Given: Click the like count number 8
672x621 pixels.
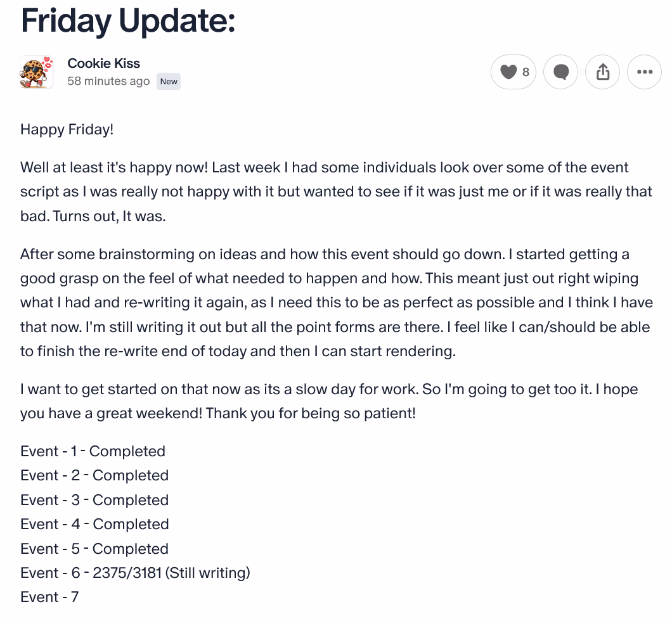Looking at the screenshot, I should [x=526, y=72].
